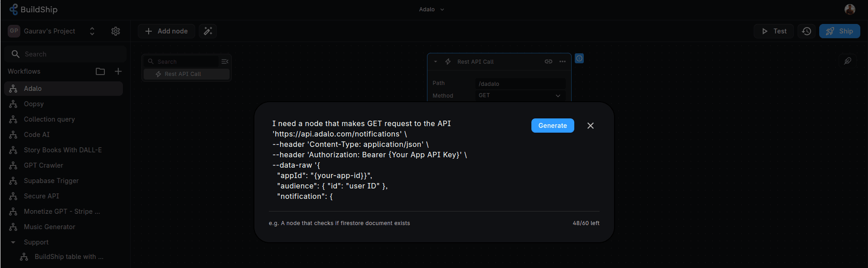The width and height of the screenshot is (868, 268).
Task: Click the Generate button
Action: tap(552, 126)
